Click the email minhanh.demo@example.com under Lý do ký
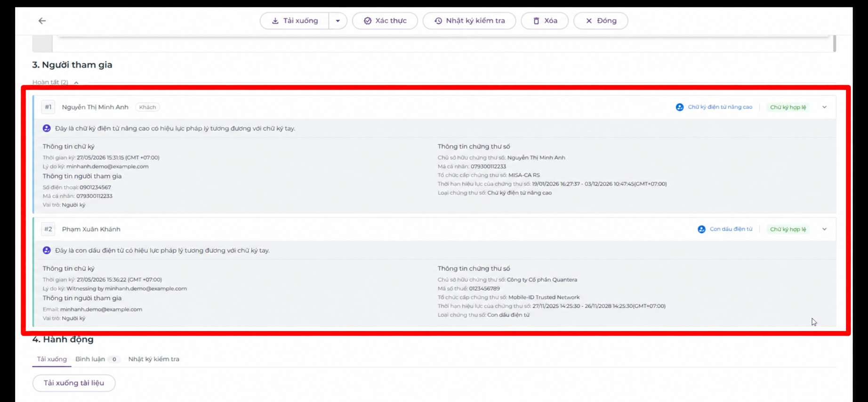The height and width of the screenshot is (402, 868). [107, 166]
